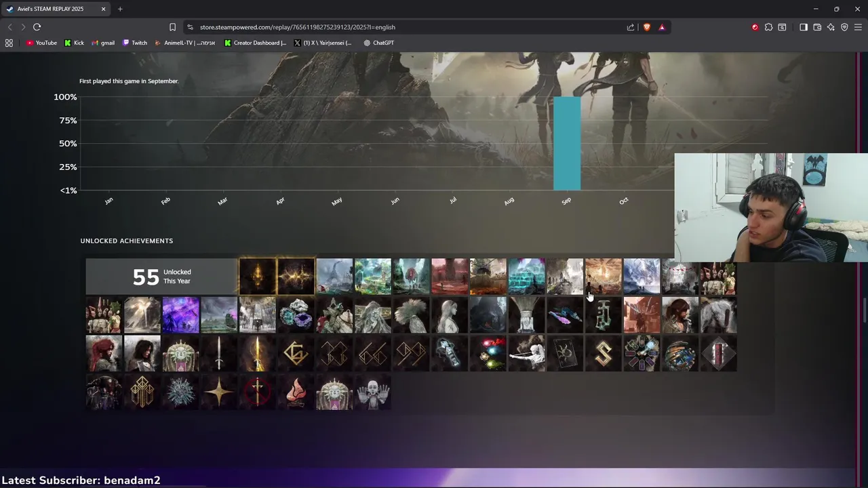
Task: Click the 100% axis label
Action: tap(65, 97)
